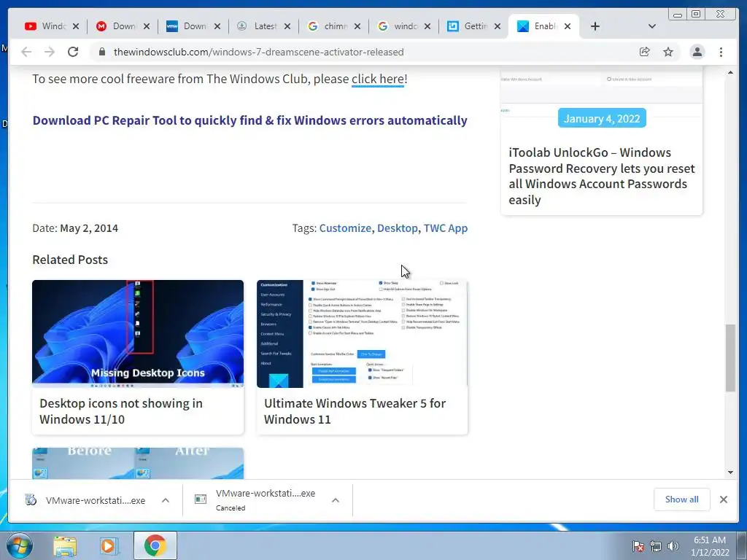Viewport: 747px width, 560px height.
Task: Close the downloads bar
Action: [723, 499]
